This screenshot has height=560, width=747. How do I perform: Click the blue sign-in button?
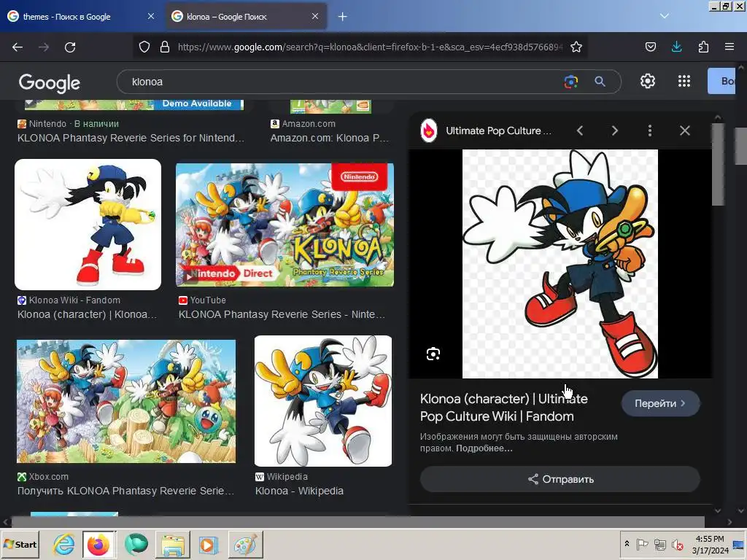tap(721, 81)
